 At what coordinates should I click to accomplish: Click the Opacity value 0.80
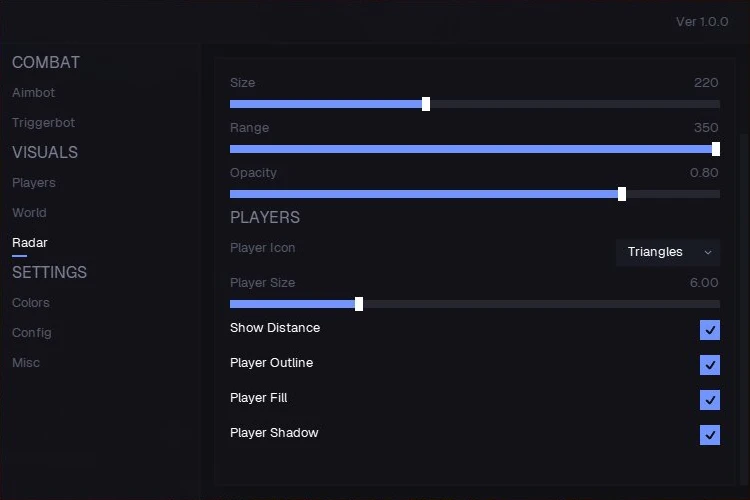point(704,173)
